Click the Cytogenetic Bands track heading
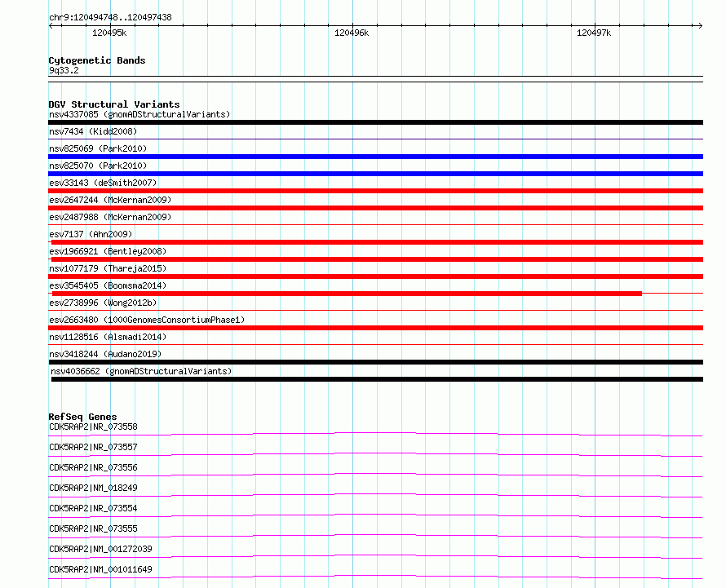The image size is (726, 588). click(97, 60)
